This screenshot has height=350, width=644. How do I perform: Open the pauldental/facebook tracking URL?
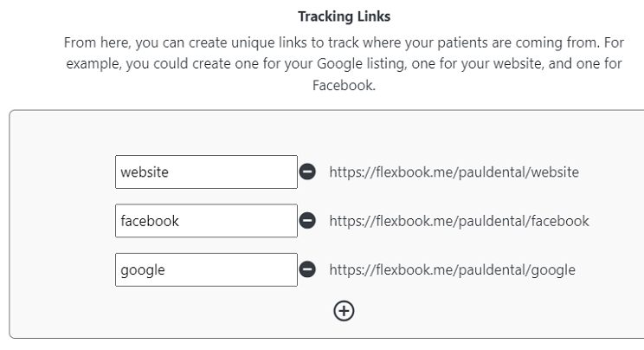coord(459,221)
